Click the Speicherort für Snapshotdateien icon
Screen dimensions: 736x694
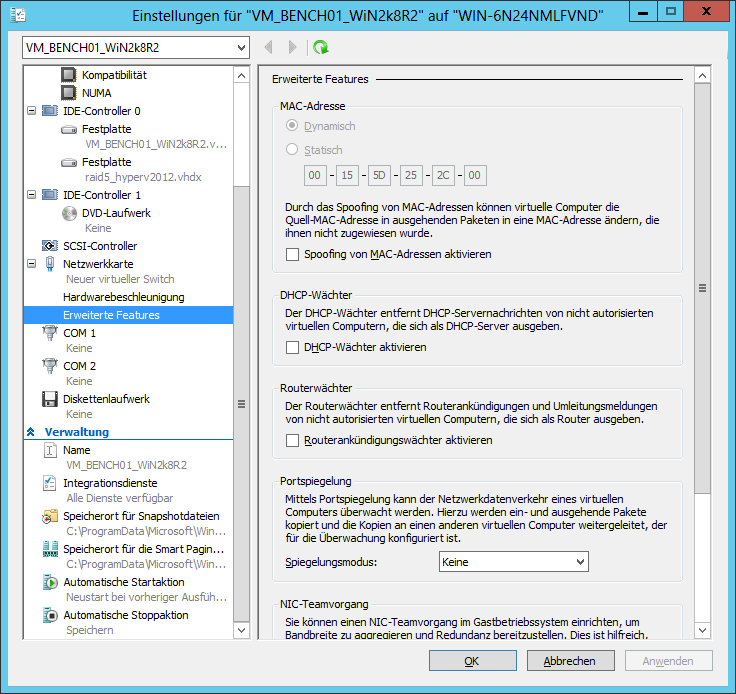coord(49,516)
